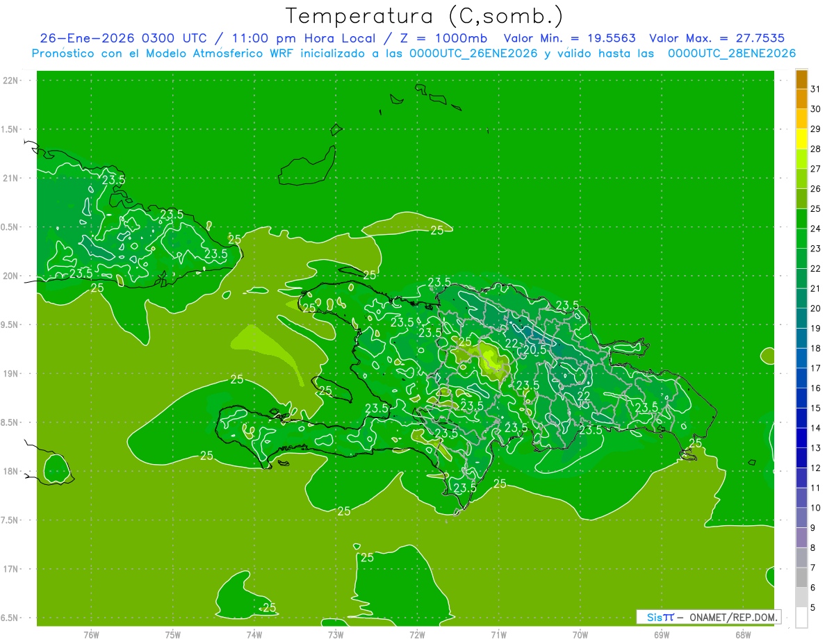Click the '22' contour label beside '20.5'
This screenshot has height=644, width=834.
tap(512, 343)
